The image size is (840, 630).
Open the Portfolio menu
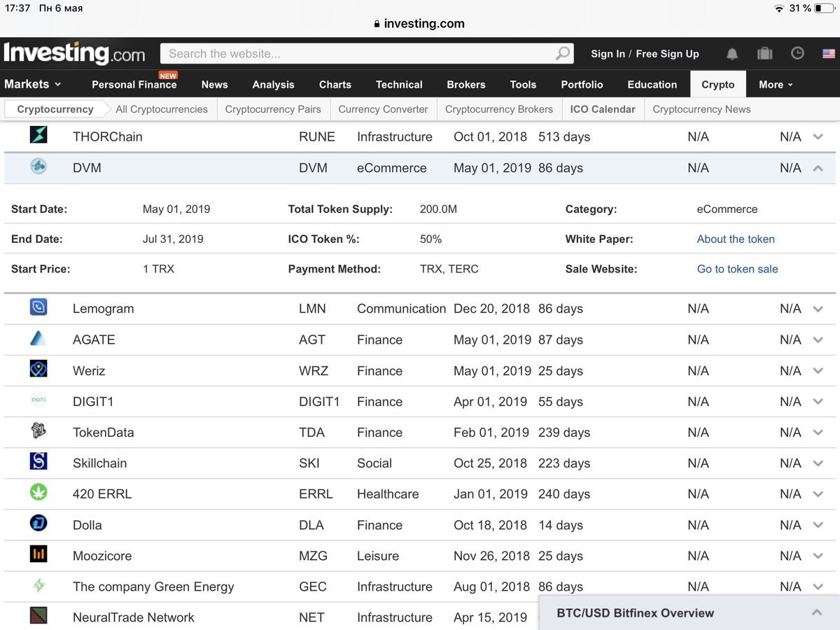click(x=582, y=85)
